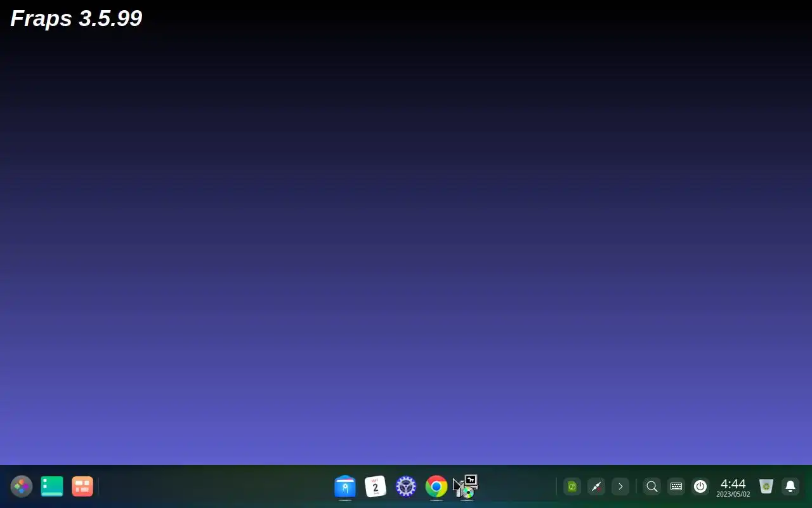Launch the App Store from the dock
The height and width of the screenshot is (508, 812).
pyautogui.click(x=345, y=486)
